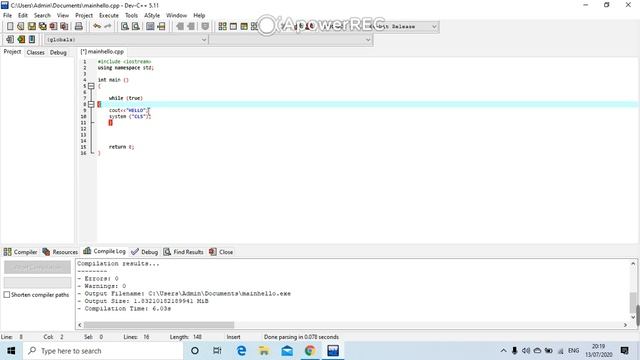640x360 pixels.
Task: Click the compile log horizontal scrollbar thumb
Action: tap(159, 325)
